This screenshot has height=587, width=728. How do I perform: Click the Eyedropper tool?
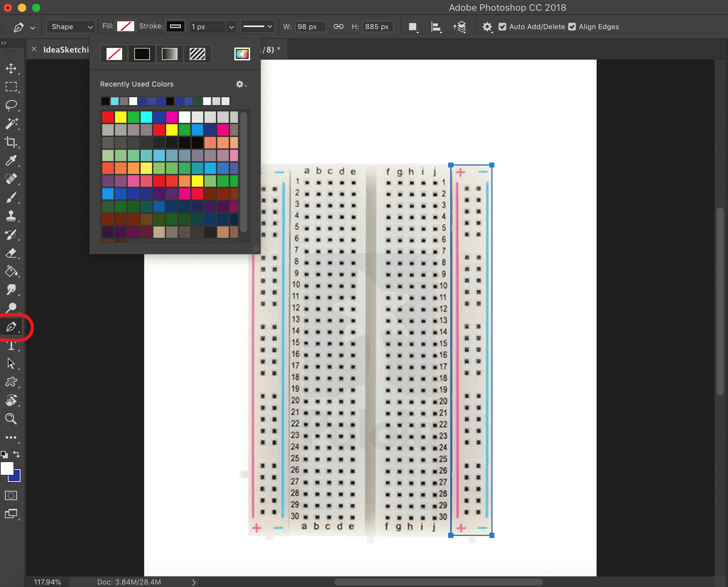click(12, 160)
